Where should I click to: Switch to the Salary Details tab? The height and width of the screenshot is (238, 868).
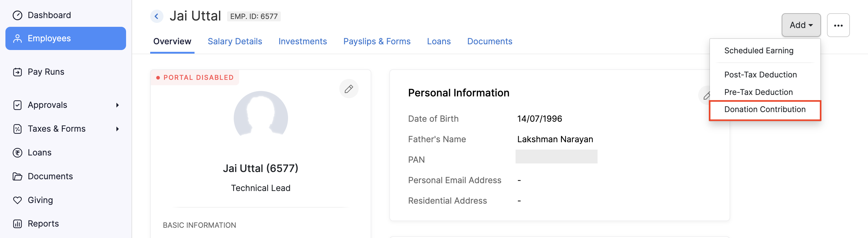(235, 41)
